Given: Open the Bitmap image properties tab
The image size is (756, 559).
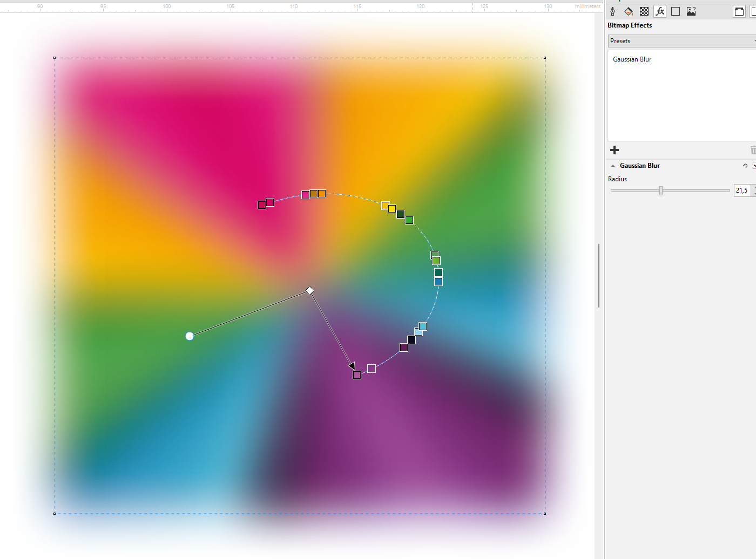Looking at the screenshot, I should (x=691, y=11).
